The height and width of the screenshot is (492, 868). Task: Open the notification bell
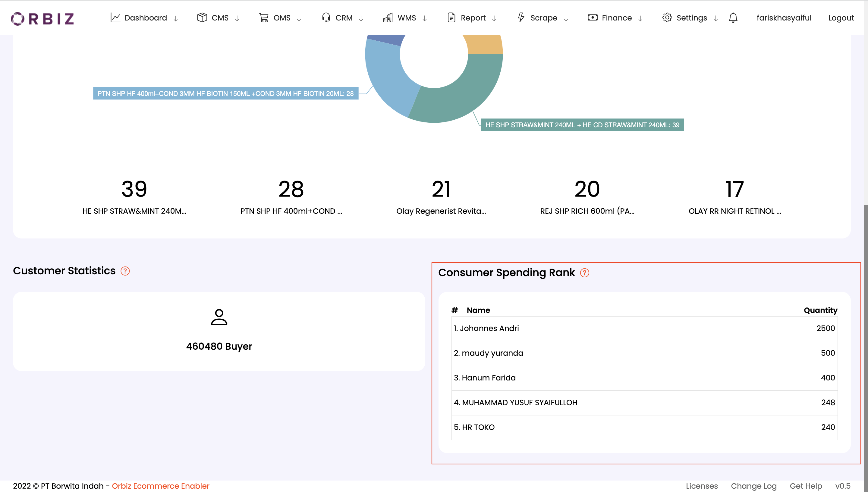point(733,17)
